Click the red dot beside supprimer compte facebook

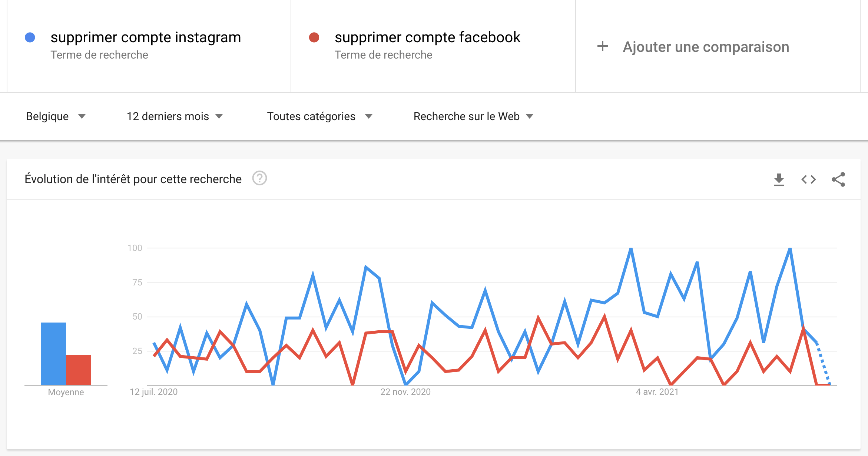pyautogui.click(x=314, y=37)
